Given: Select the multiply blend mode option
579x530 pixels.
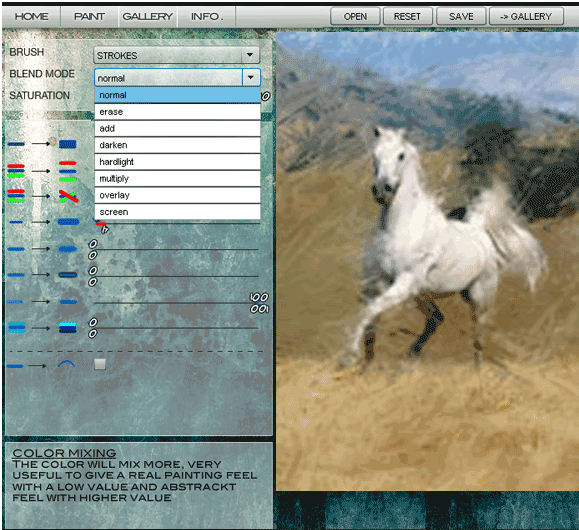Looking at the screenshot, I should tap(177, 179).
